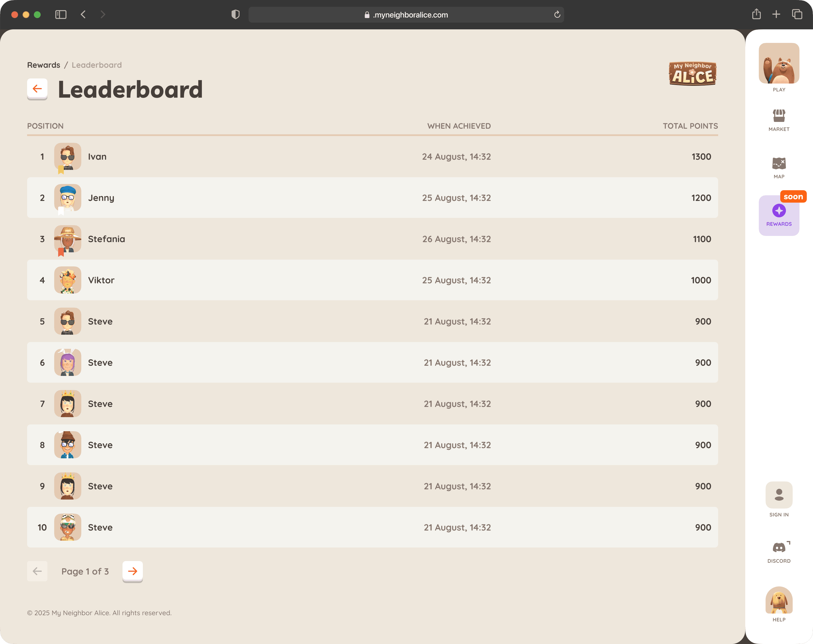Toggle the Safari sidebar button
813x644 pixels.
click(61, 15)
